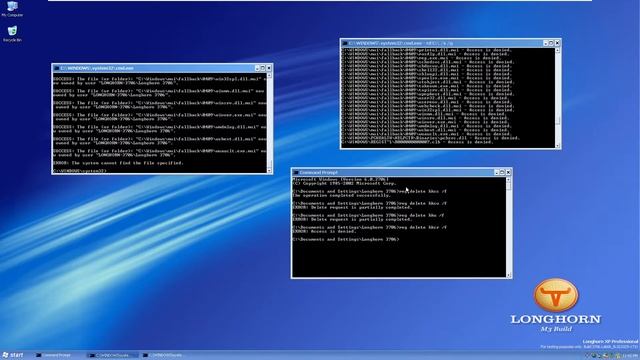This screenshot has width=640, height=360.
Task: Minimize the attrib cmd.exe window
Action: pyautogui.click(x=546, y=43)
